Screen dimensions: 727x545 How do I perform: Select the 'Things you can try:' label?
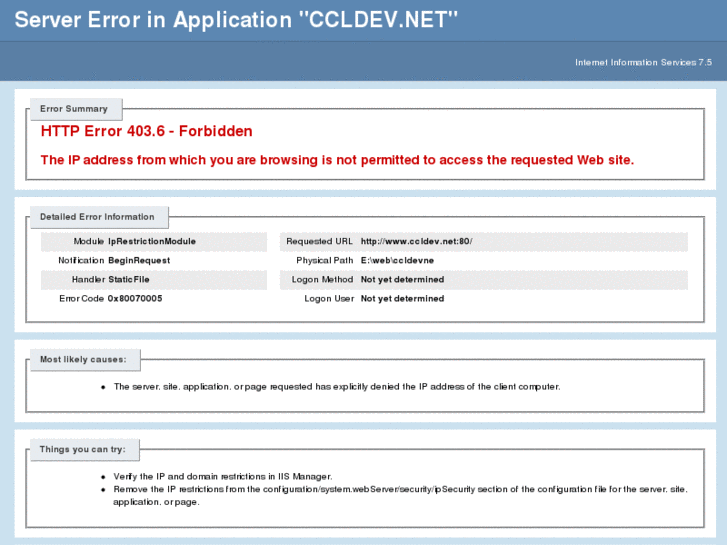coord(83,449)
